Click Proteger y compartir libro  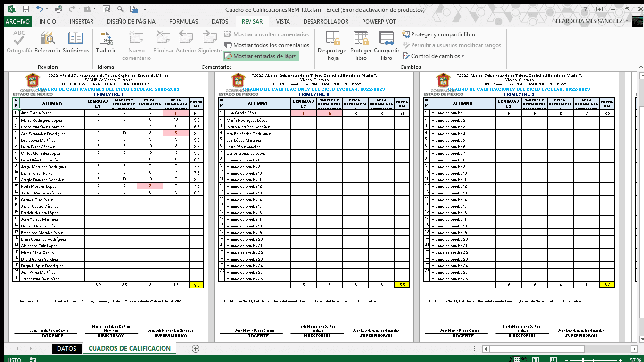pyautogui.click(x=438, y=34)
